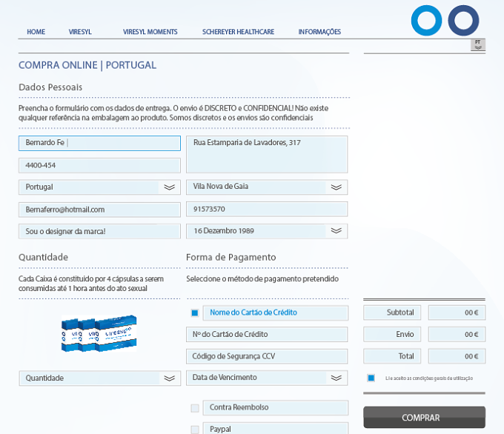Open the INFORMAÇÕES menu item
This screenshot has width=504, height=434.
click(x=319, y=32)
